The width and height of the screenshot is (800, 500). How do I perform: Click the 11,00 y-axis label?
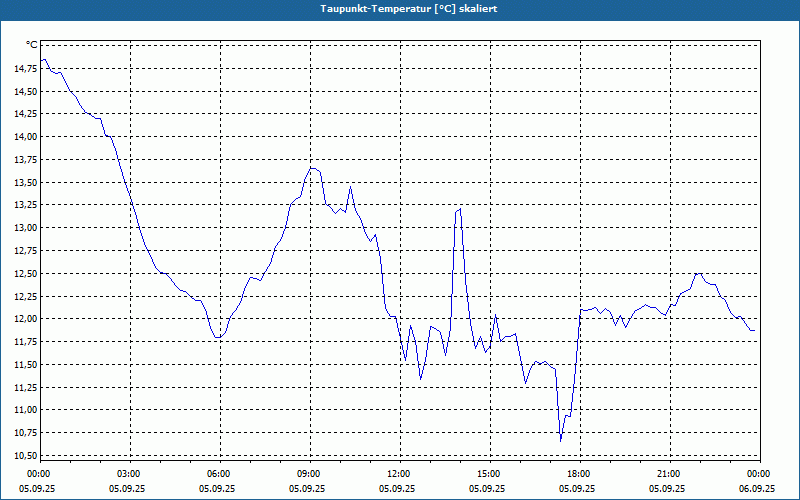pos(26,410)
